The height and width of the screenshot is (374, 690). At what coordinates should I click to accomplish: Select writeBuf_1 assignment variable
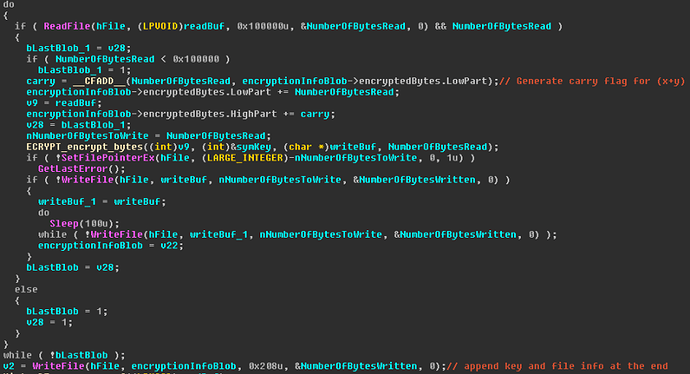[67, 202]
